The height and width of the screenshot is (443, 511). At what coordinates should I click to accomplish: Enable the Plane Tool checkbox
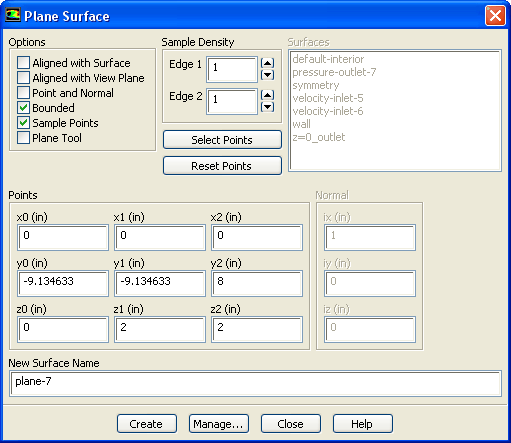[x=23, y=138]
